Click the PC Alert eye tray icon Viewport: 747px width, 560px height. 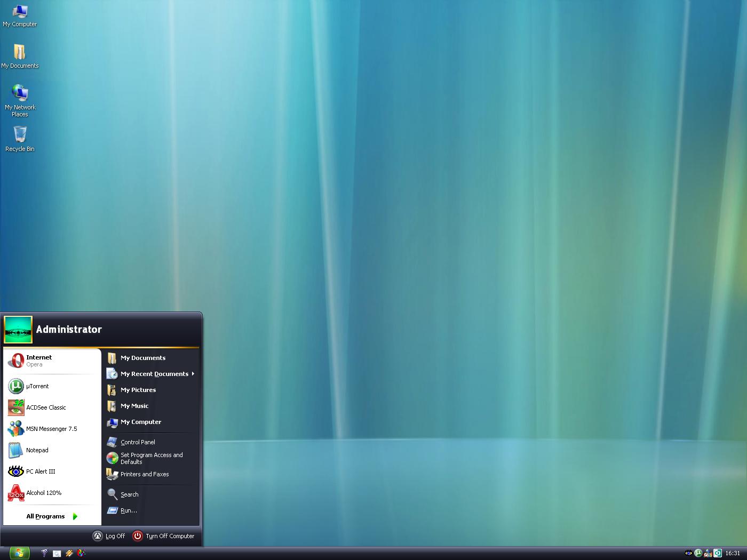(688, 553)
